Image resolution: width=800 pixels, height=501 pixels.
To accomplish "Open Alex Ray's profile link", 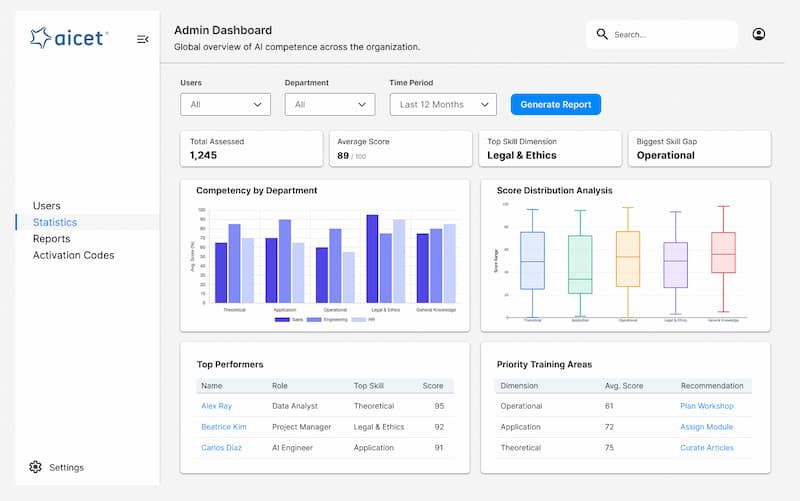I will point(216,406).
